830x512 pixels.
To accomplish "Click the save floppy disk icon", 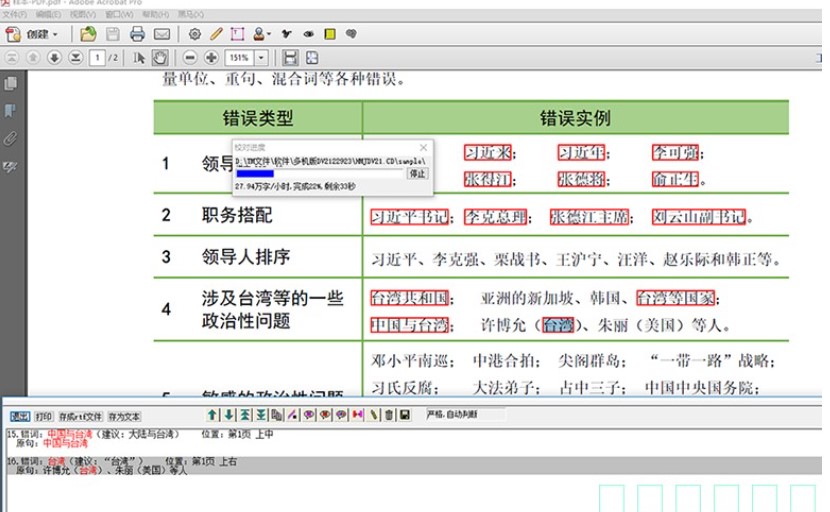I will click(x=112, y=34).
